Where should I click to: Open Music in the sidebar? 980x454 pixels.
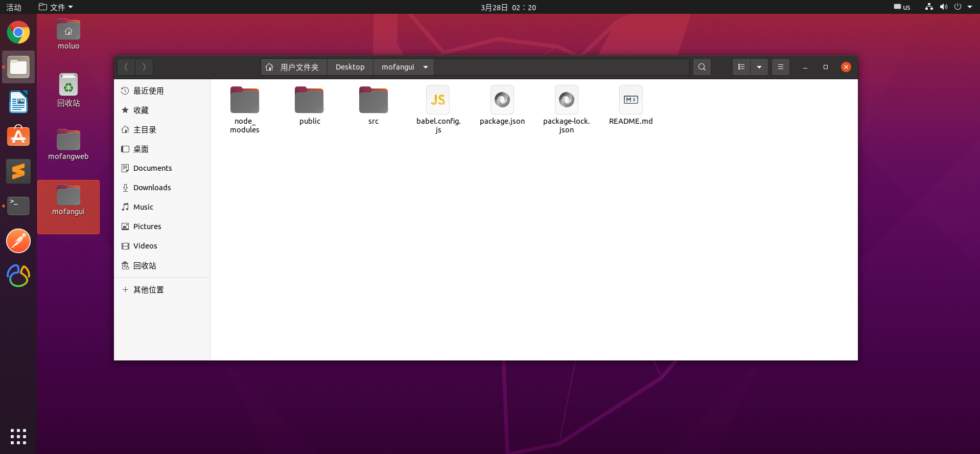coord(162,207)
